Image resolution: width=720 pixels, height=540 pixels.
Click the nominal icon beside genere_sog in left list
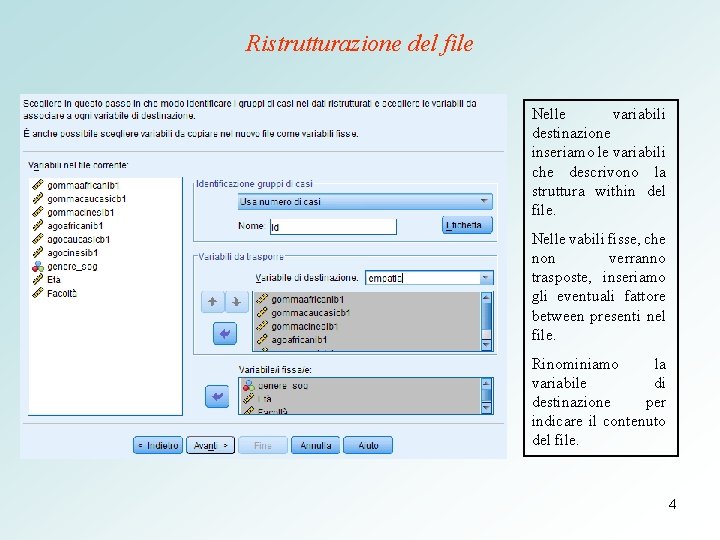38,266
